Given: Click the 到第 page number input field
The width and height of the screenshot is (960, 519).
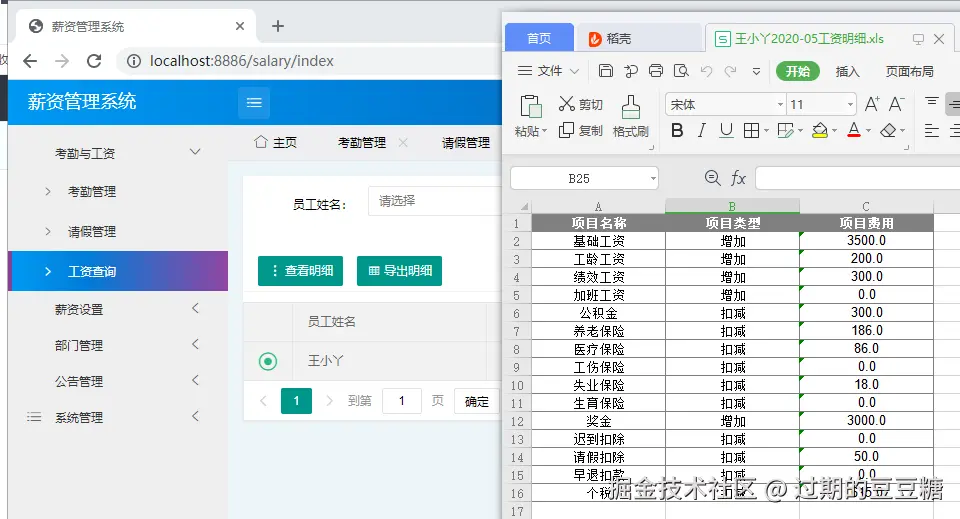Looking at the screenshot, I should 402,401.
